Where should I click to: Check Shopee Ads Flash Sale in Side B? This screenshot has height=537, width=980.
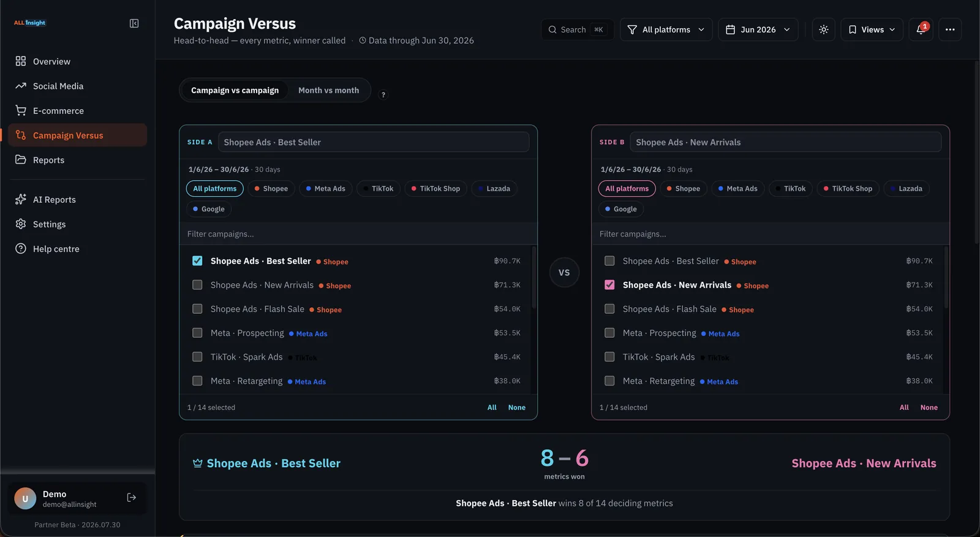click(x=609, y=308)
